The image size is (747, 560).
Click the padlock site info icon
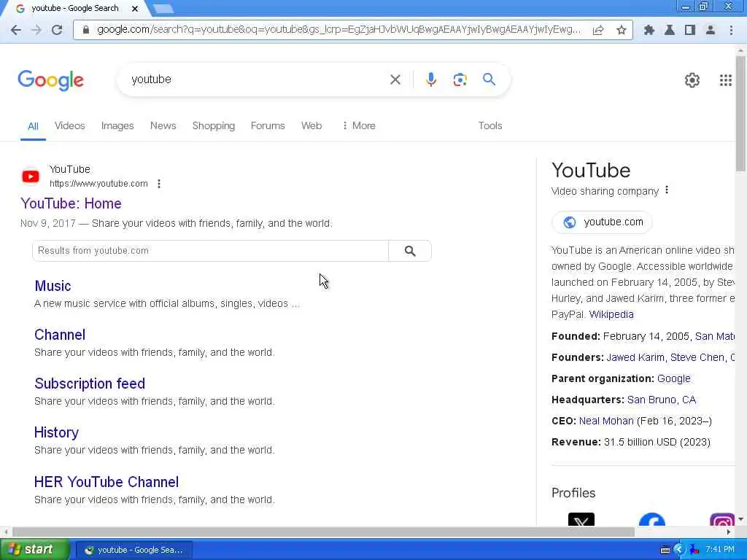click(86, 30)
